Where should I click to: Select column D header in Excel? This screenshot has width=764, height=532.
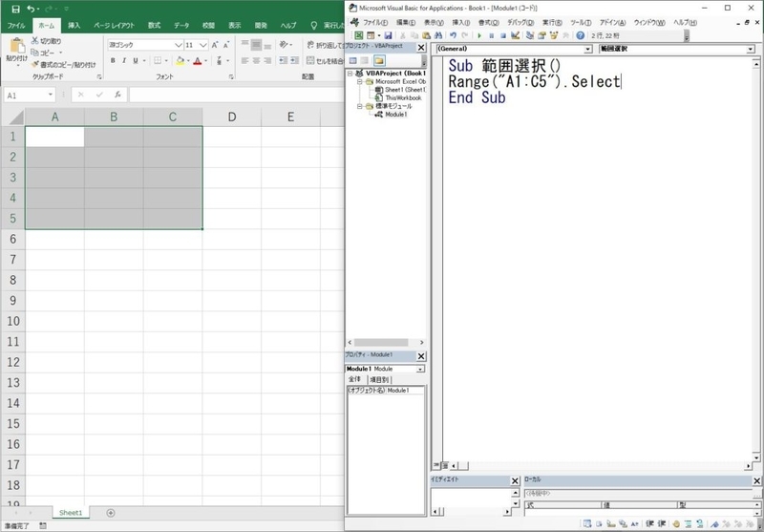coord(232,117)
